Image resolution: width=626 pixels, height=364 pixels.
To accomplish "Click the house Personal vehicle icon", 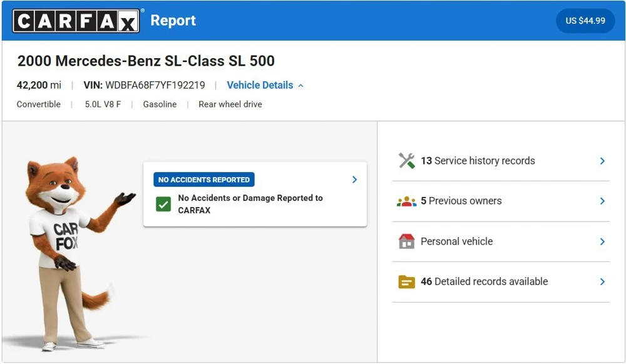I will click(x=406, y=241).
